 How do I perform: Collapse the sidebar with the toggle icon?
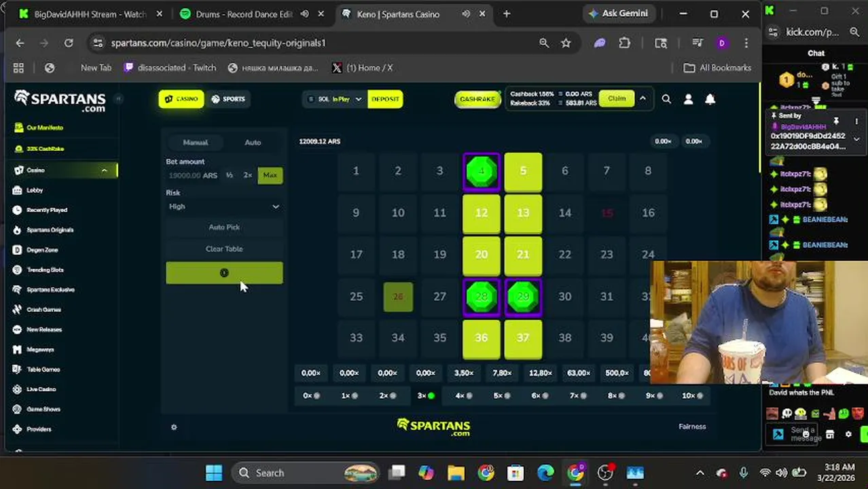118,98
